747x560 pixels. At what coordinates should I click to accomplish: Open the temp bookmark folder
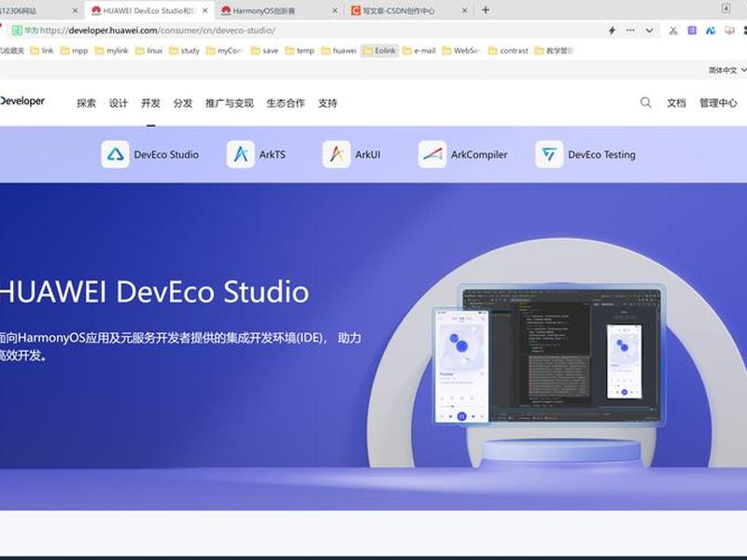pyautogui.click(x=300, y=50)
